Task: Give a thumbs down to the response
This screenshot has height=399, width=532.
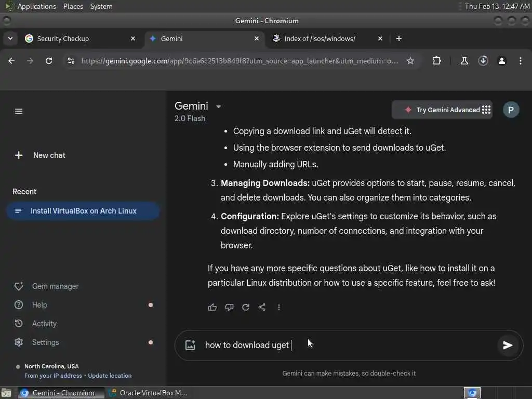Action: coord(229,308)
